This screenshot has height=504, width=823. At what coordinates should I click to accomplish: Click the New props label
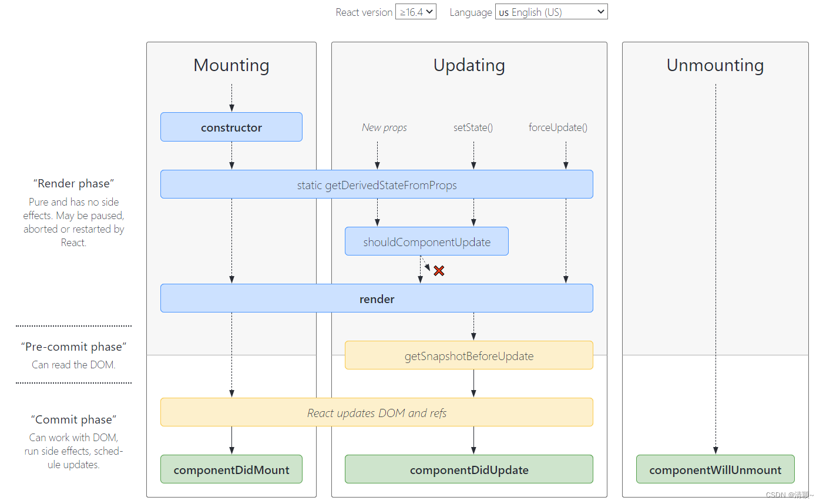point(384,127)
